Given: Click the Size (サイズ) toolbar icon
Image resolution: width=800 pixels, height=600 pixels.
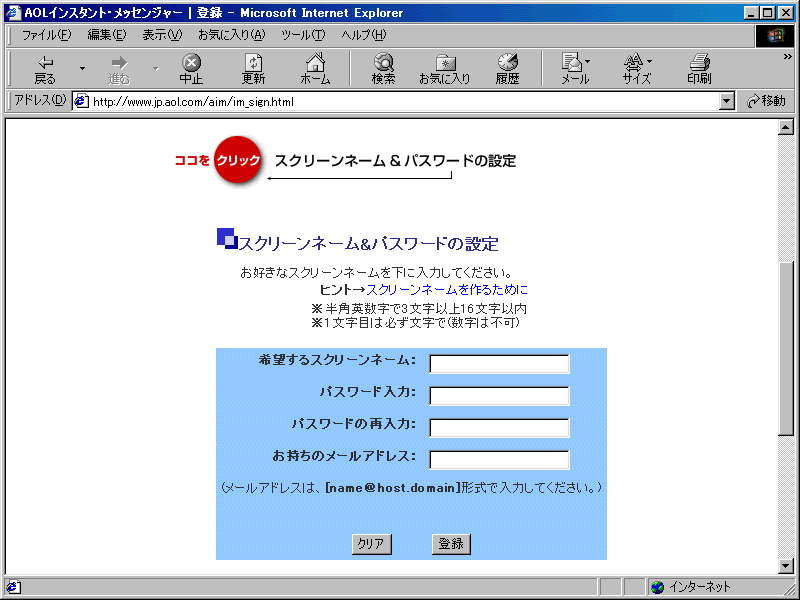Looking at the screenshot, I should (634, 69).
